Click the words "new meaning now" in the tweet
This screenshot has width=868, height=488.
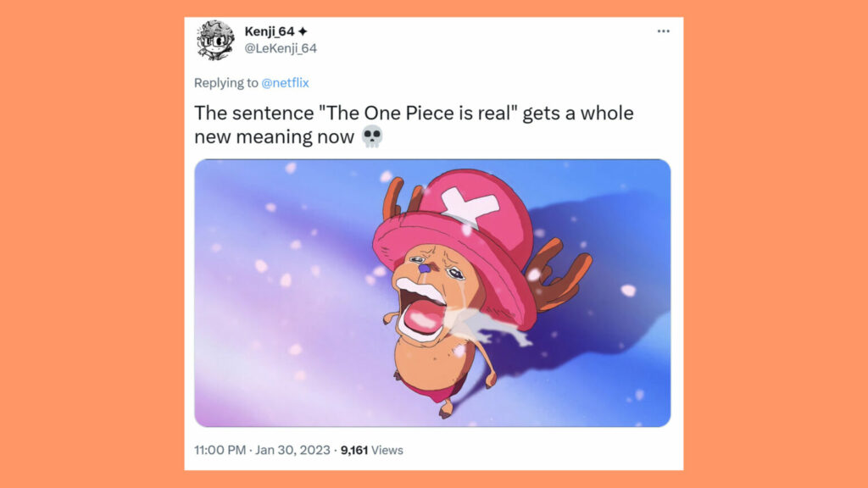click(274, 136)
